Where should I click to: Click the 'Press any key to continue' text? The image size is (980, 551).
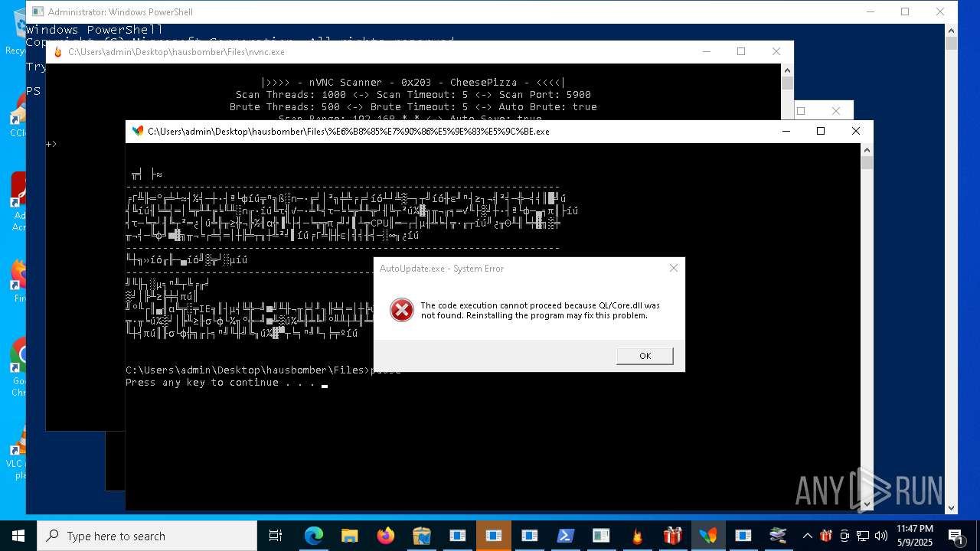pyautogui.click(x=220, y=383)
